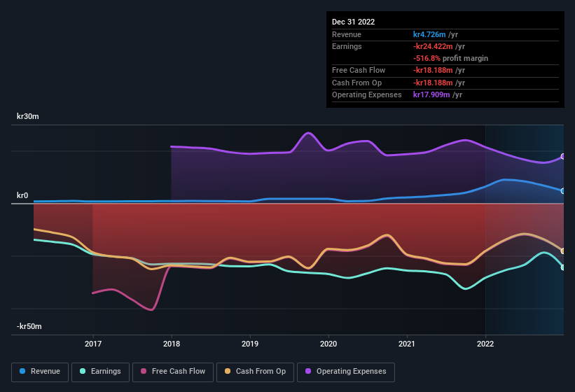Click the 2019 x-axis label
The image size is (575, 392).
(x=250, y=344)
